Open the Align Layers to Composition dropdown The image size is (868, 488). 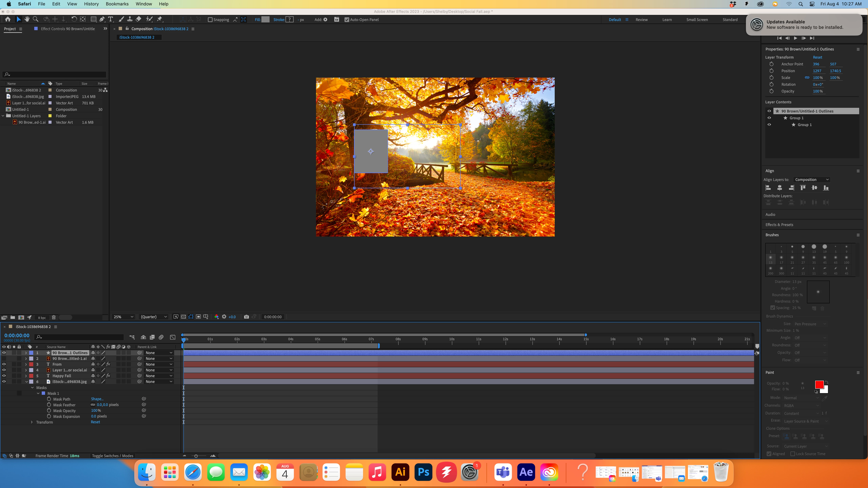click(811, 179)
